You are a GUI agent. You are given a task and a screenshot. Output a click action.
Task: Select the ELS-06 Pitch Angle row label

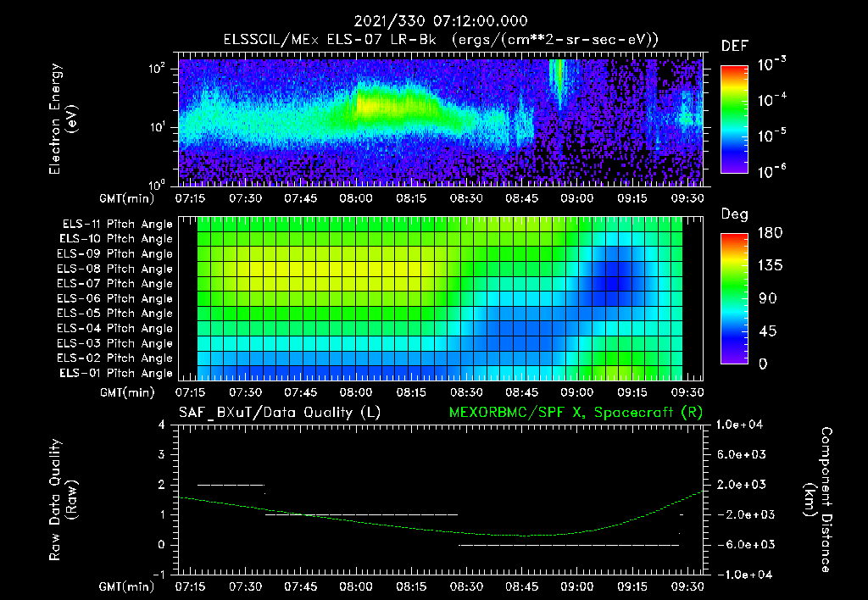[x=115, y=298]
